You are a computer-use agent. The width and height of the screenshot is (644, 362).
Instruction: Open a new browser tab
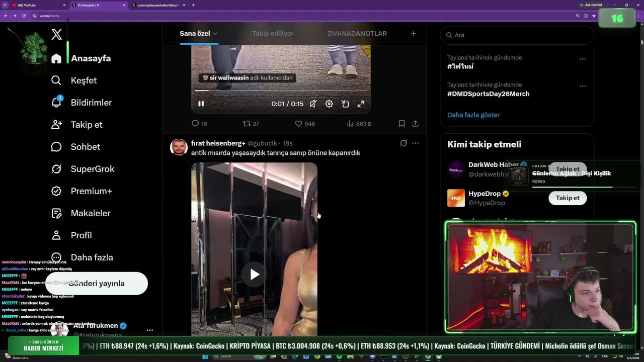click(193, 5)
